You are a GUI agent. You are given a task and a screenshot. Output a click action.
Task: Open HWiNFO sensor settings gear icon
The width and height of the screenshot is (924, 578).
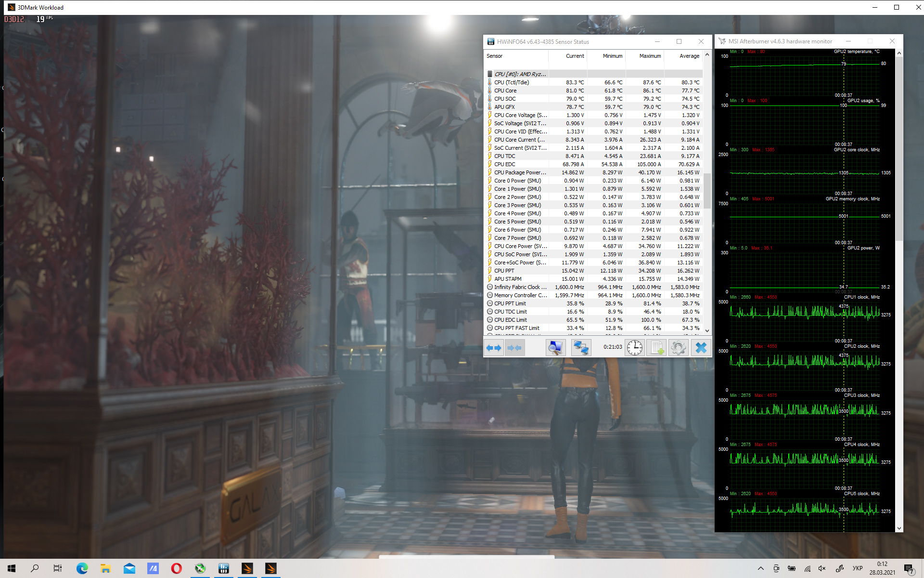click(x=679, y=348)
